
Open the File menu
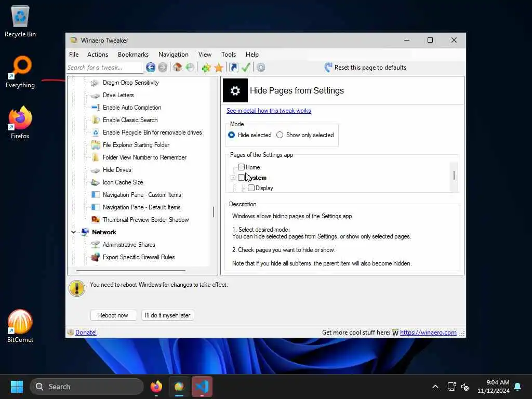[x=74, y=55]
